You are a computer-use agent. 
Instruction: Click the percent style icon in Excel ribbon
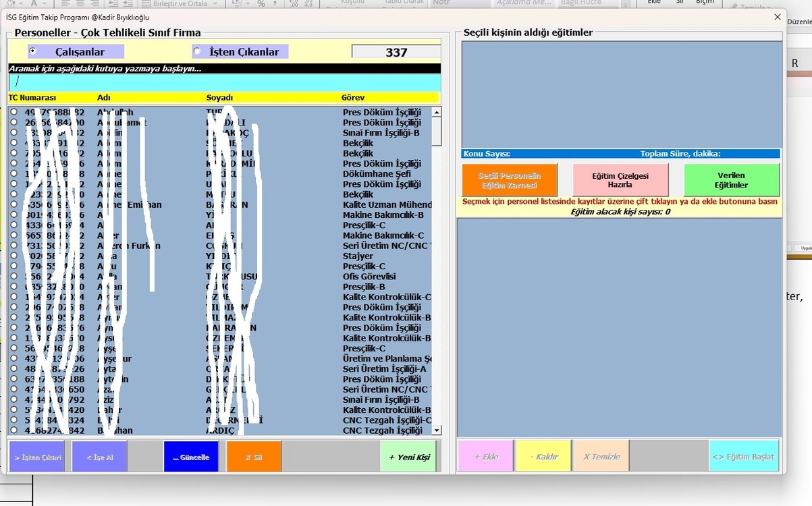261,3
